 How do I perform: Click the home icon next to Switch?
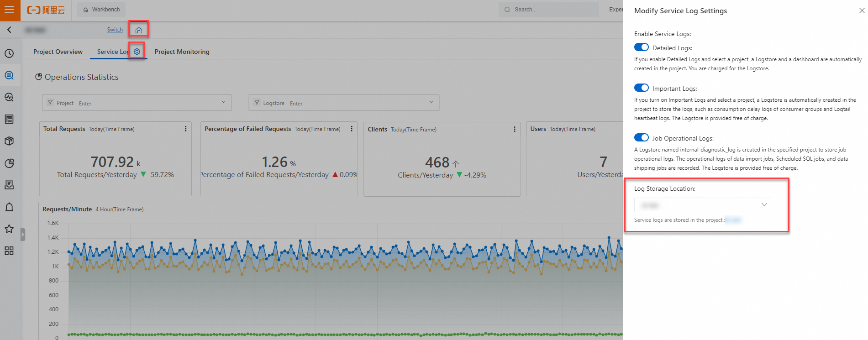click(139, 30)
